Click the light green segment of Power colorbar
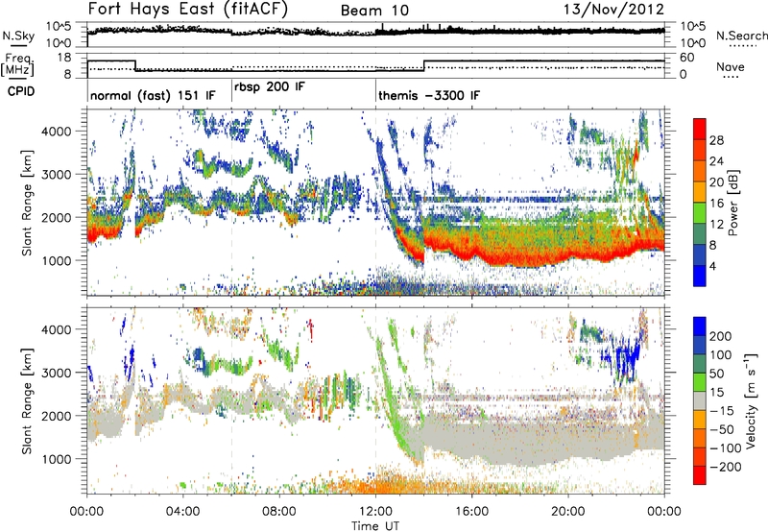 pyautogui.click(x=700, y=213)
